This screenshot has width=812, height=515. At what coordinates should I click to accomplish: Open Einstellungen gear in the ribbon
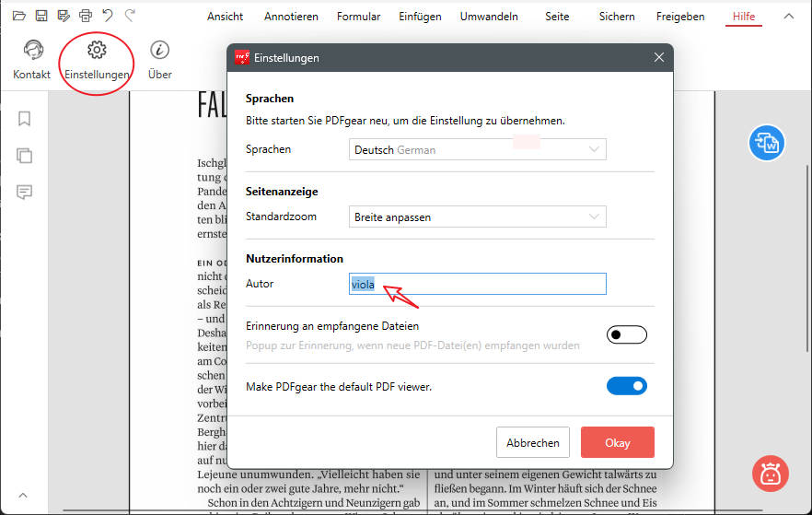coord(97,60)
